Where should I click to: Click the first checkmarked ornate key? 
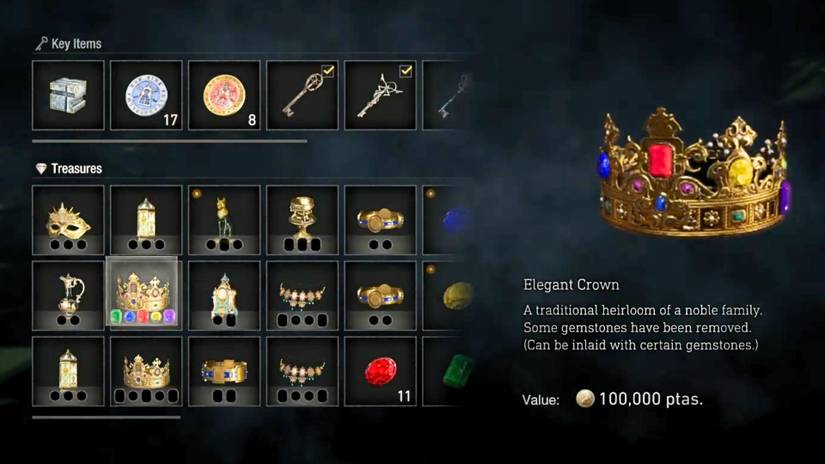tap(302, 95)
